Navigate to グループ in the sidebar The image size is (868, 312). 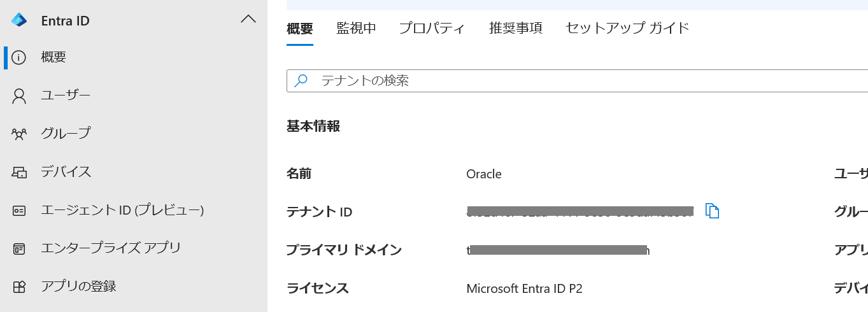tap(66, 134)
